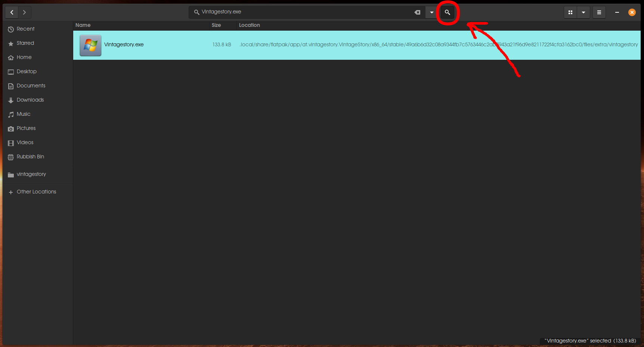This screenshot has width=644, height=347.
Task: Open the view options dropdown
Action: pos(583,12)
